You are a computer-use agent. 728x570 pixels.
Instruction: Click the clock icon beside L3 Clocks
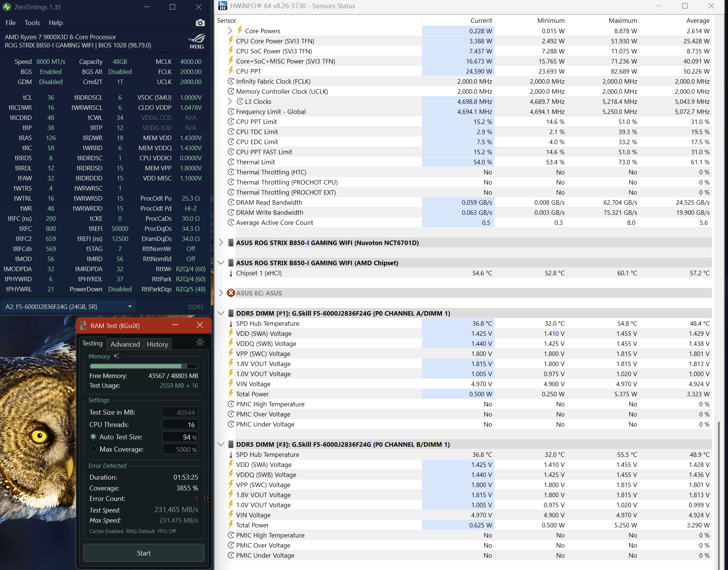tap(240, 101)
